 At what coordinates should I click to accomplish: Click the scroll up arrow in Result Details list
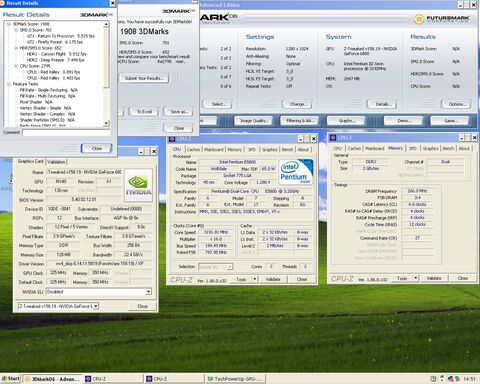(x=106, y=24)
